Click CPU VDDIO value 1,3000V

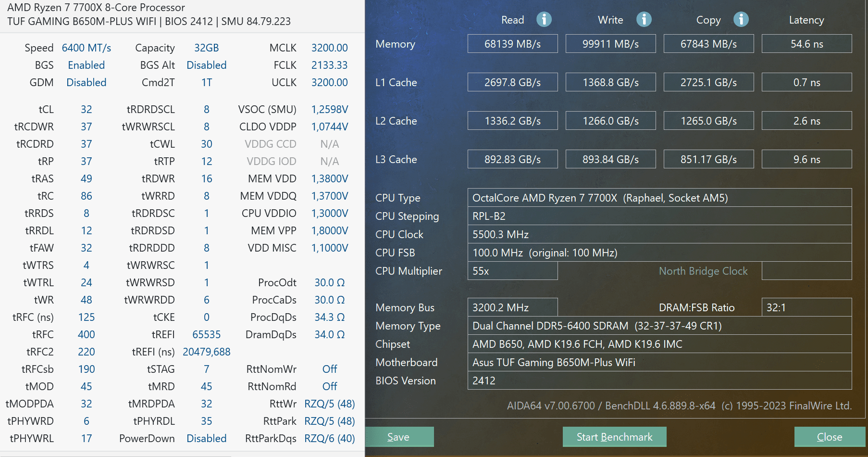330,213
